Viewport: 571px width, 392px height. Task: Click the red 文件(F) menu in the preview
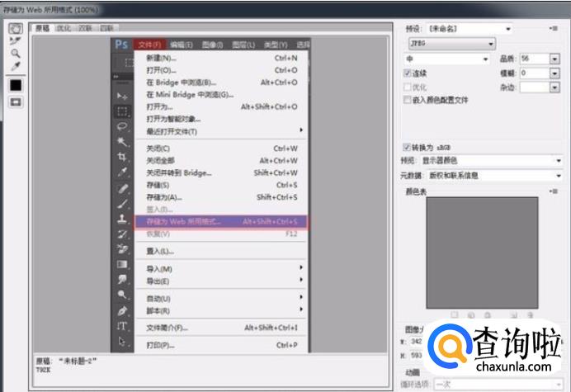tap(149, 45)
